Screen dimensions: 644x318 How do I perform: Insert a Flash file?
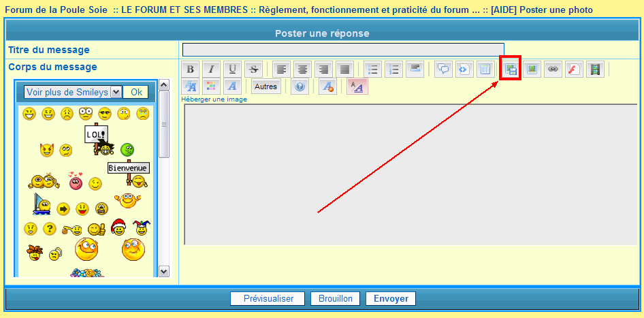(x=574, y=69)
